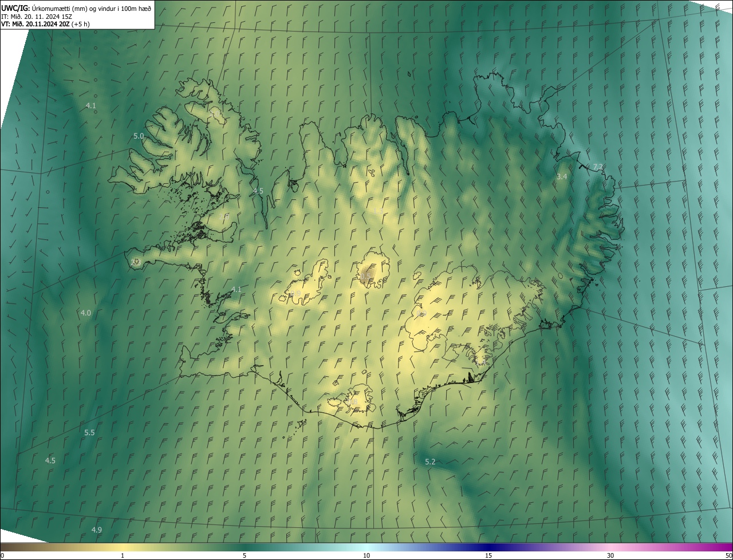Click the 7.2 value label on the east coast
733x560 pixels.
[x=598, y=167]
